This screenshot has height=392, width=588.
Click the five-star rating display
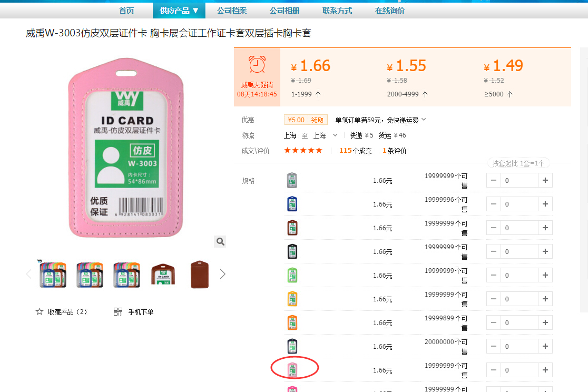[303, 150]
